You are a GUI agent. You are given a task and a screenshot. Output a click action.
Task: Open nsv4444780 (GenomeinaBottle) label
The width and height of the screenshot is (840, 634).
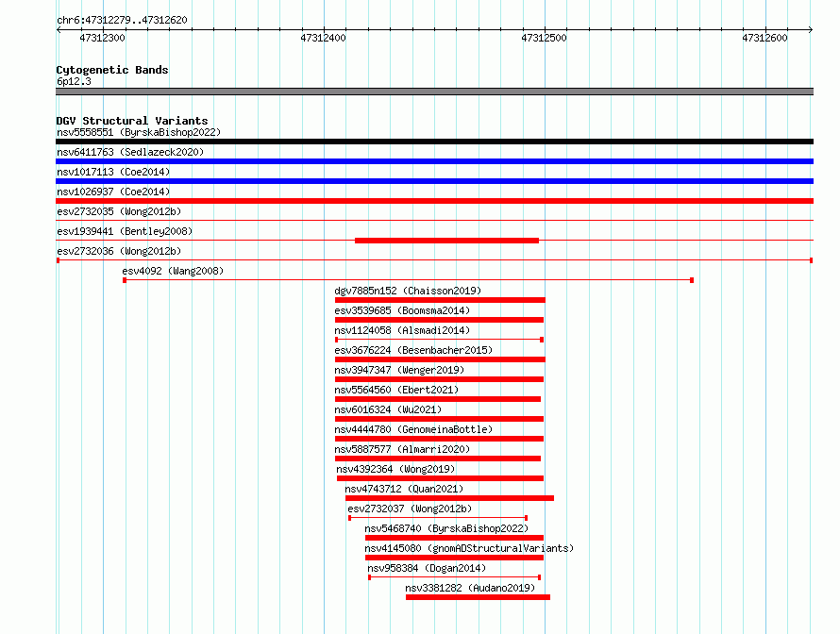coord(413,429)
